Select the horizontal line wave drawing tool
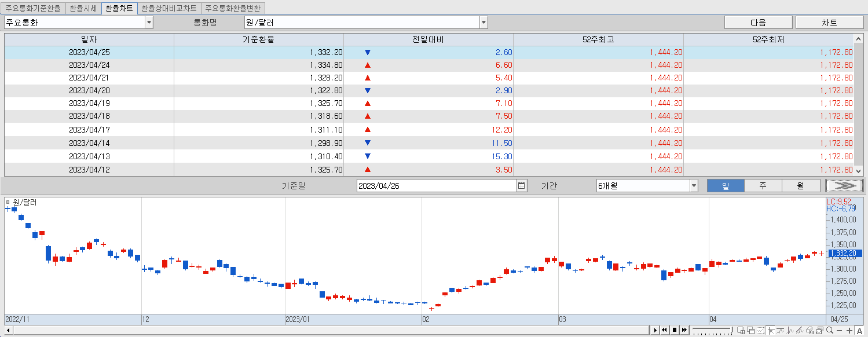The height and width of the screenshot is (337, 868). point(781,330)
